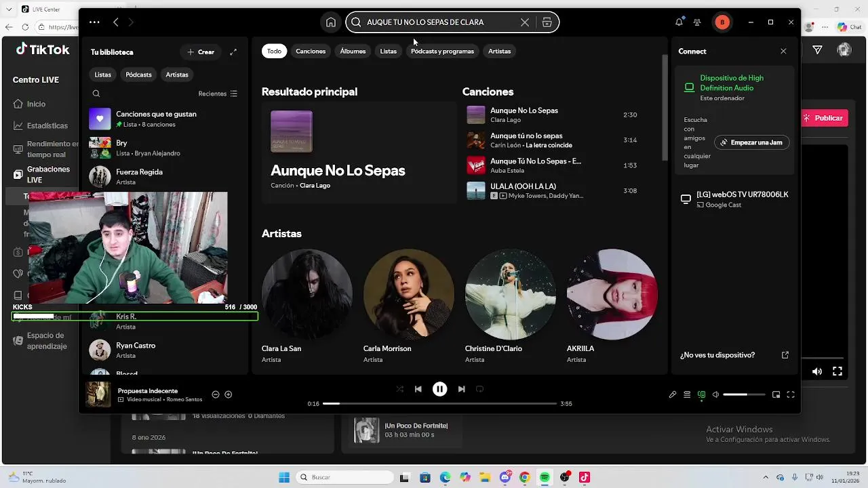
Task: Enter Spotify full screen mode
Action: pos(791,394)
